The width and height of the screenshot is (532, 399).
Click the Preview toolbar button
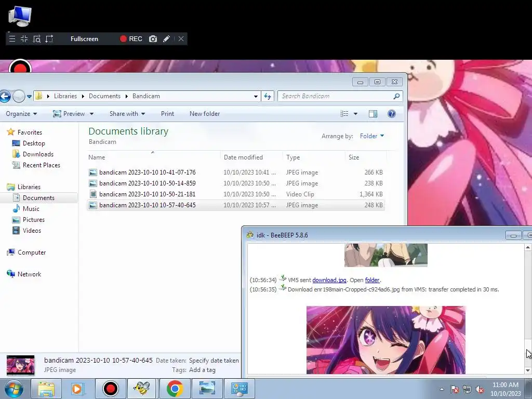(x=69, y=114)
